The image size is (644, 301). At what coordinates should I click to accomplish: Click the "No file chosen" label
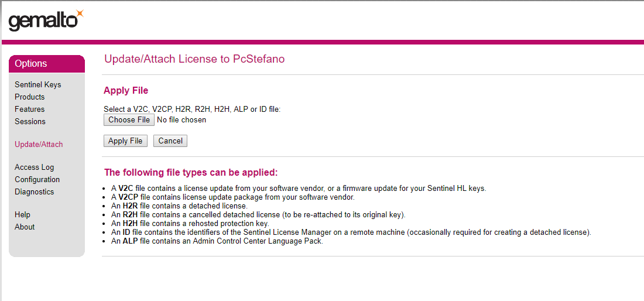point(181,119)
